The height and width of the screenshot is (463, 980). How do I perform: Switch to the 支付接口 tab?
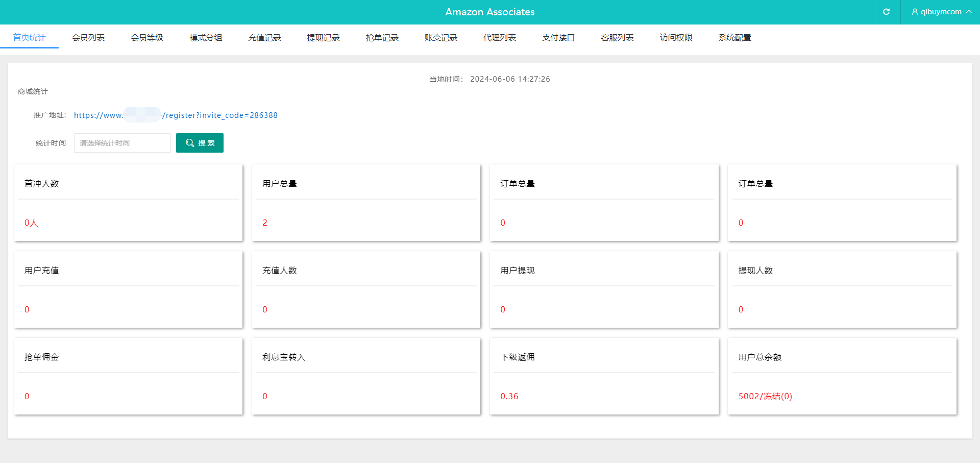pyautogui.click(x=558, y=37)
